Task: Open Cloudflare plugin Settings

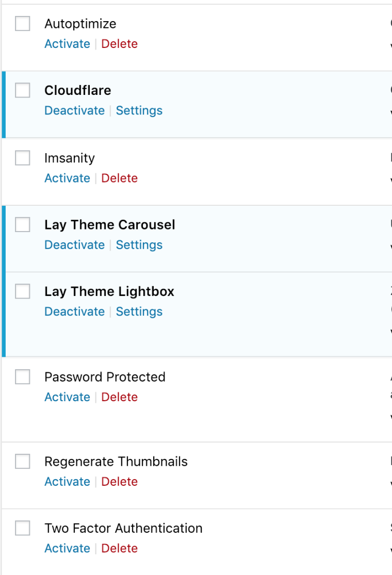Action: click(x=139, y=110)
